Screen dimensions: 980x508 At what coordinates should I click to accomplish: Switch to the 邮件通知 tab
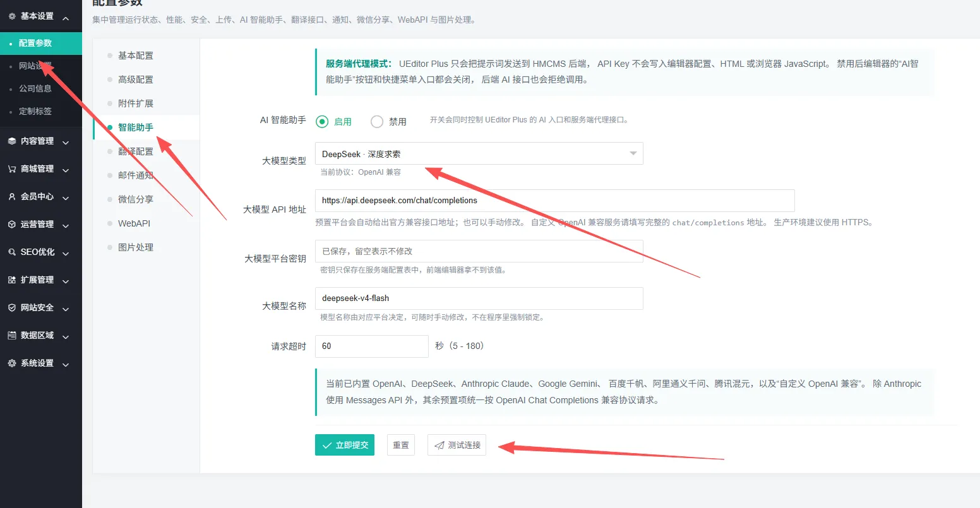click(x=146, y=175)
